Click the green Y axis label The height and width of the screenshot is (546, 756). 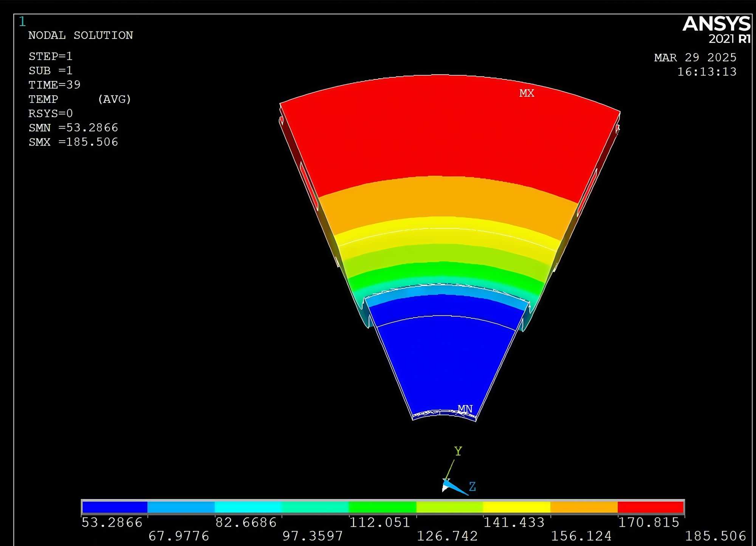(x=458, y=451)
